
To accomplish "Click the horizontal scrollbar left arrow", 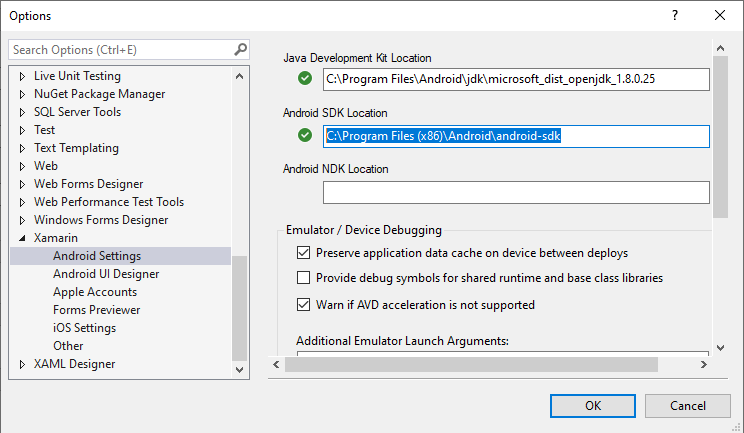I will point(276,364).
